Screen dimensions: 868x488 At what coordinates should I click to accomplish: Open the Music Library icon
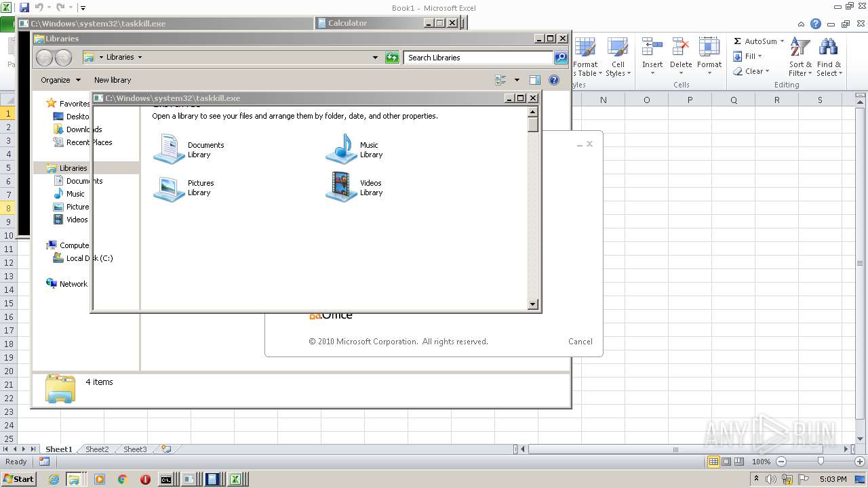341,148
